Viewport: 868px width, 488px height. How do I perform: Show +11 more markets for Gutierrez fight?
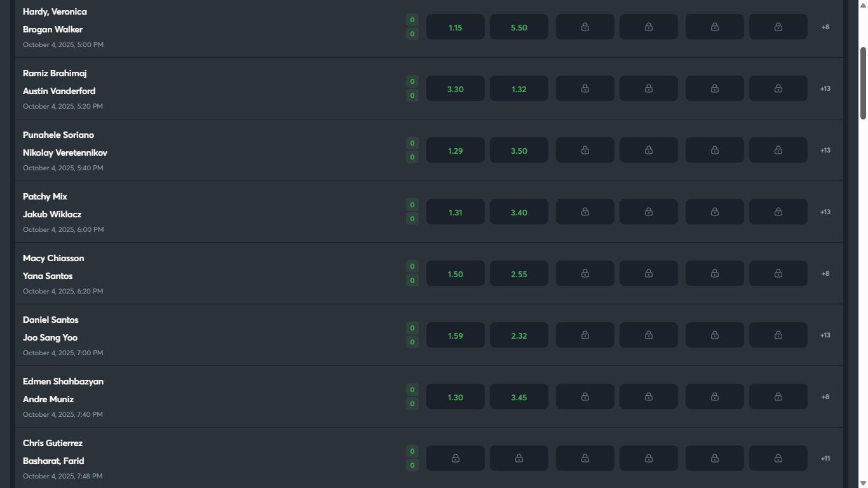[825, 459]
